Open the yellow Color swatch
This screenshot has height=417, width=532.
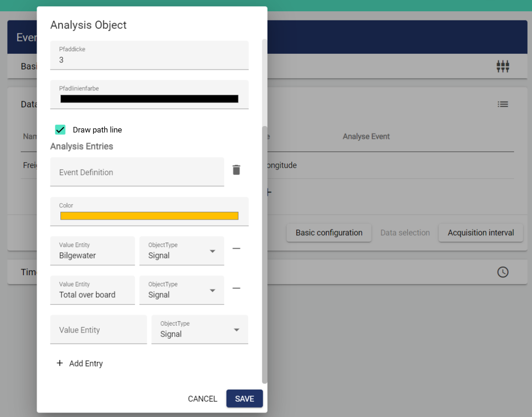click(x=149, y=216)
